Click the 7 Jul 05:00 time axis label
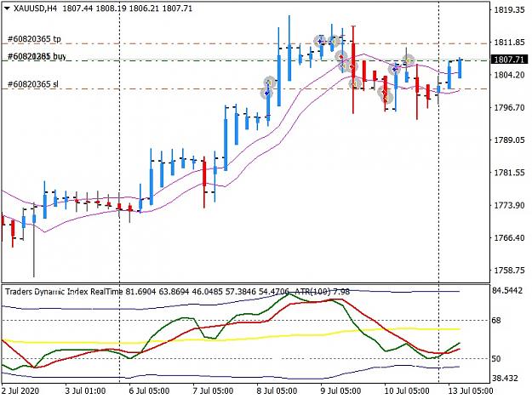This screenshot has width=532, height=399. coord(213,390)
